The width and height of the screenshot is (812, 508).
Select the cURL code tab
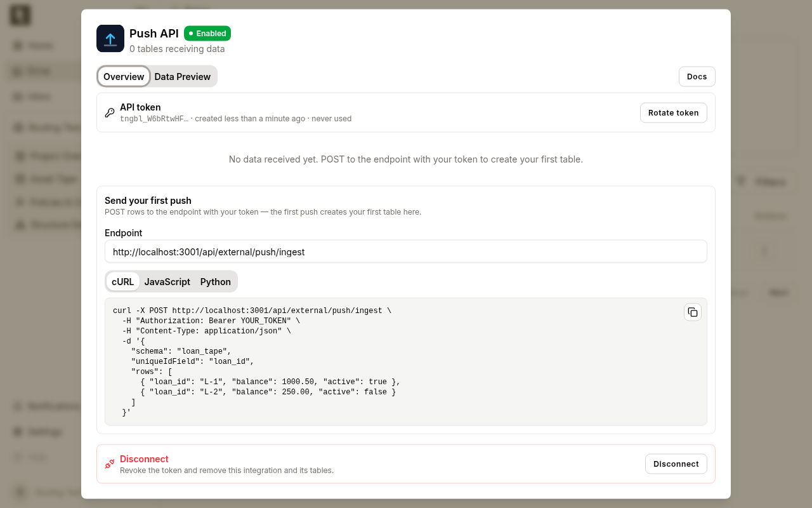123,282
